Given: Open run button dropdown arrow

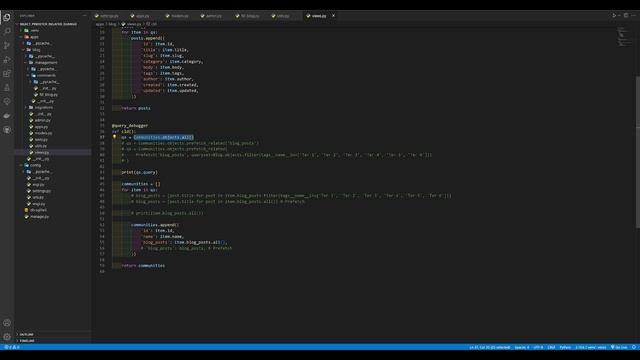Looking at the screenshot, I should [x=619, y=16].
